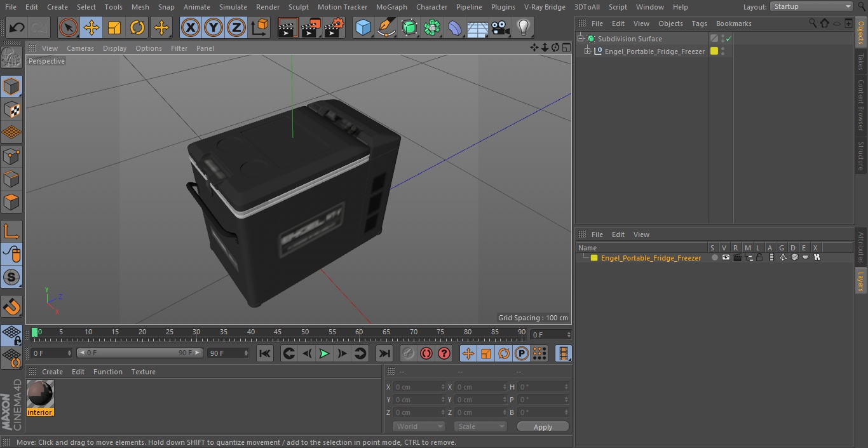The image size is (868, 448).
Task: Activate the Scale tool
Action: coord(114,28)
